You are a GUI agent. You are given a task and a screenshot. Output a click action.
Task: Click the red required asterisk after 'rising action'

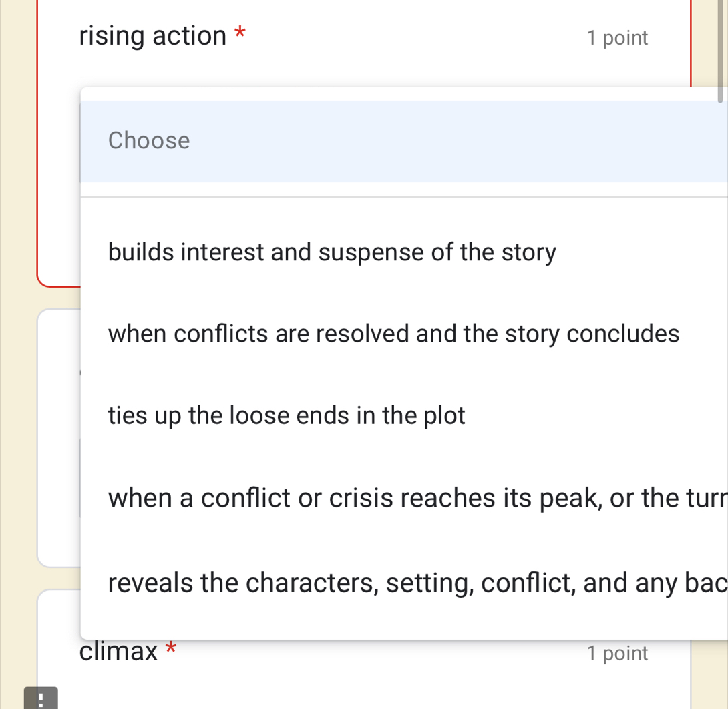240,33
